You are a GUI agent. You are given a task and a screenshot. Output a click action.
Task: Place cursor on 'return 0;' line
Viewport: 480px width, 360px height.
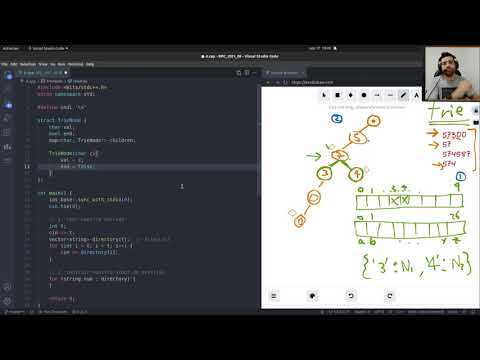tap(62, 299)
